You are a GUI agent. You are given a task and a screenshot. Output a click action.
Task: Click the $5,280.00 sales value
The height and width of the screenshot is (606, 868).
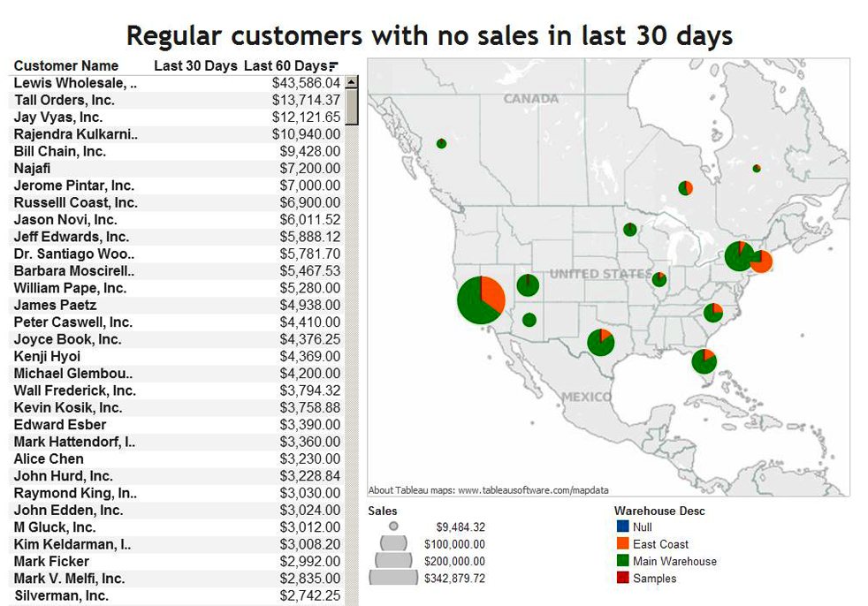click(x=310, y=288)
